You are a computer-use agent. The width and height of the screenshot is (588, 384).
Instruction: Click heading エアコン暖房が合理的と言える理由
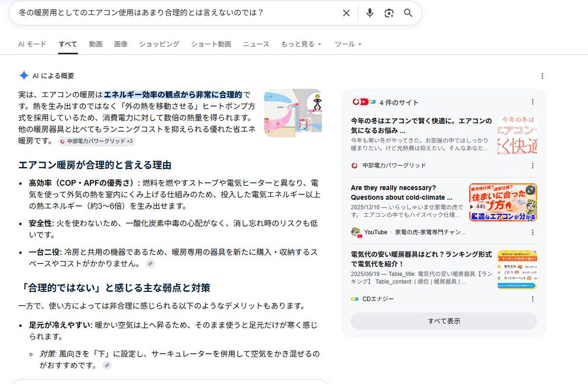tap(95, 165)
